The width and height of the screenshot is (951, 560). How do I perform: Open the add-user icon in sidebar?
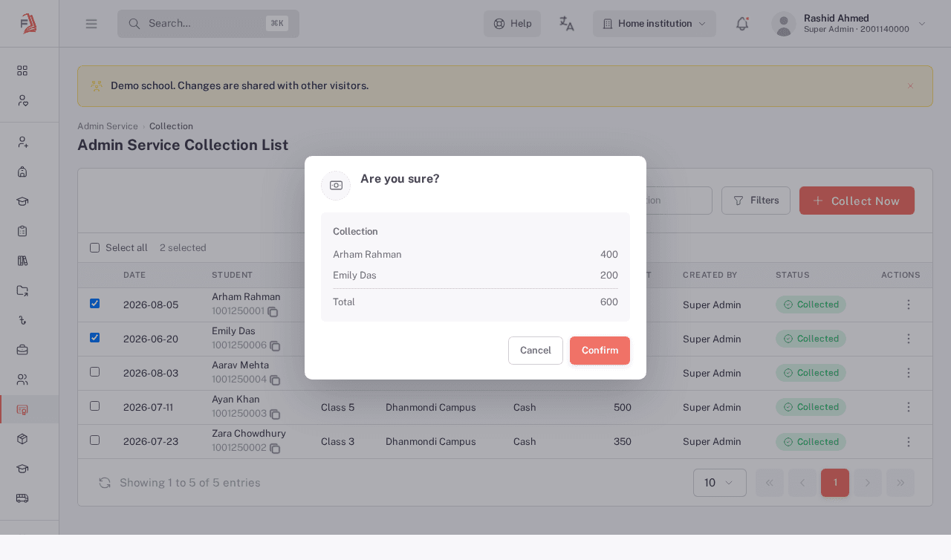pyautogui.click(x=22, y=142)
